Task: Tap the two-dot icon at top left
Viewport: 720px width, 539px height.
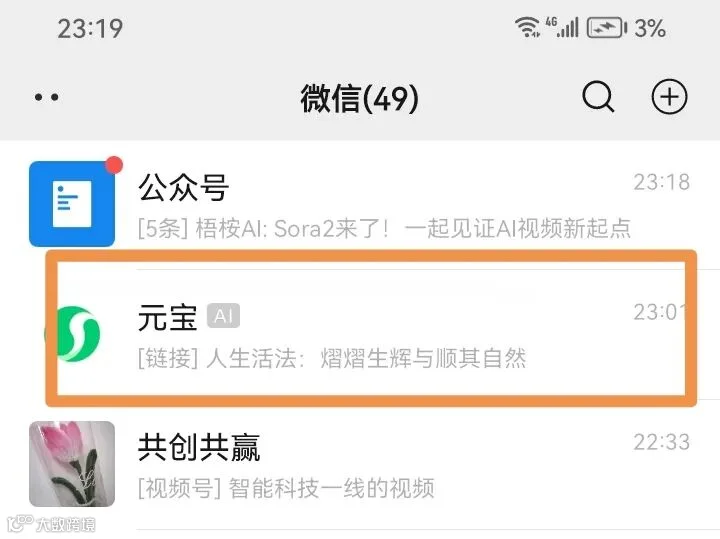Action: pos(46,97)
